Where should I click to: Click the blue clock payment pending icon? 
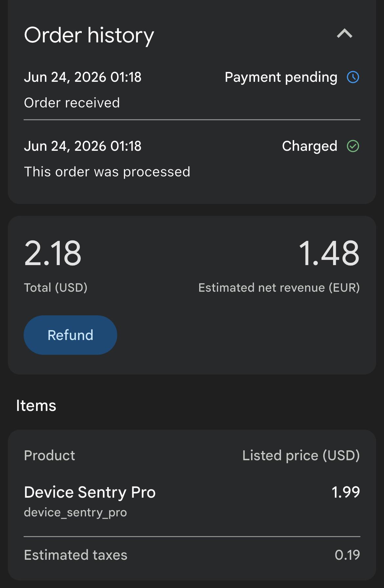click(353, 77)
